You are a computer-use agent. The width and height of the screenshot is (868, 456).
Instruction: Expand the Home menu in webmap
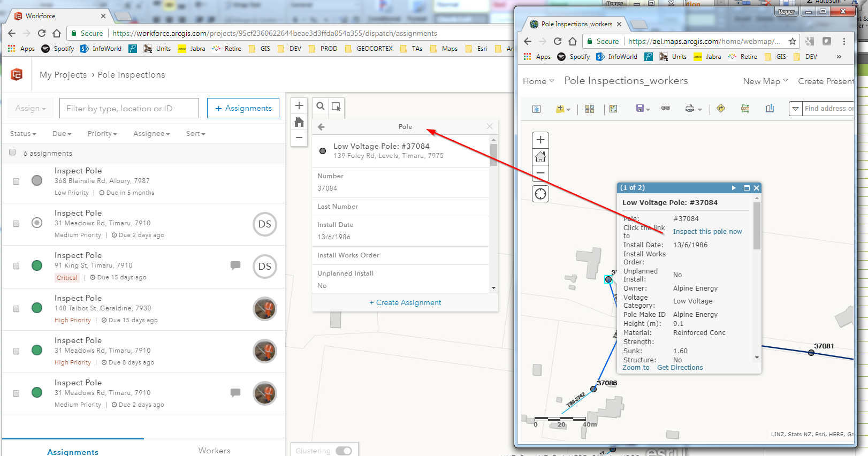(538, 81)
